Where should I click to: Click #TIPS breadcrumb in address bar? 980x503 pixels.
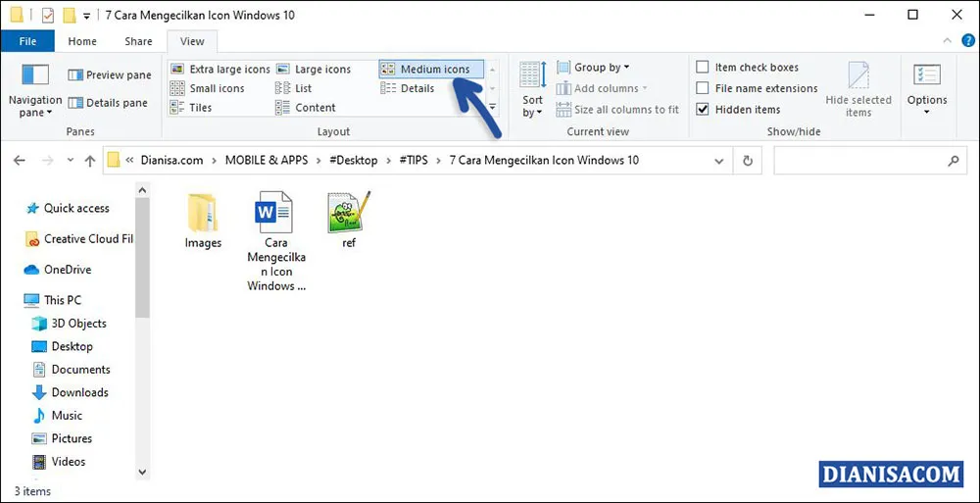click(x=414, y=160)
